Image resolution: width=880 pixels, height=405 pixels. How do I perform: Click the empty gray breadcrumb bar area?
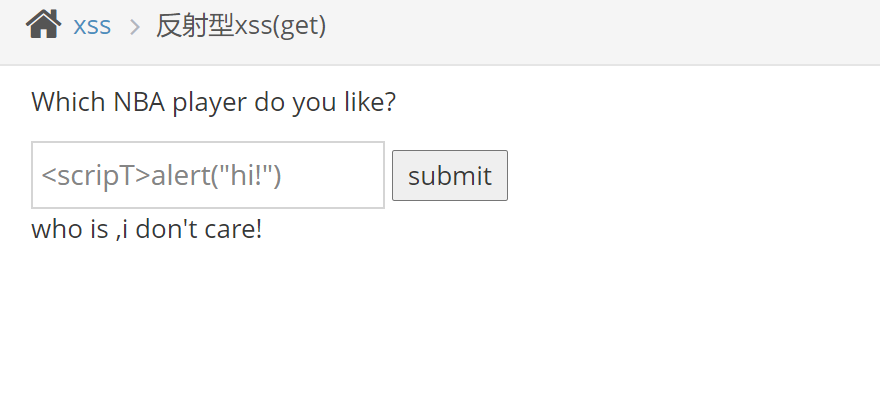[x=600, y=30]
